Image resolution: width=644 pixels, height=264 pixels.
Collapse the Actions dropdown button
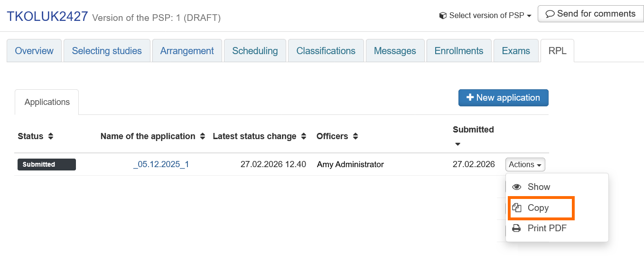point(525,165)
